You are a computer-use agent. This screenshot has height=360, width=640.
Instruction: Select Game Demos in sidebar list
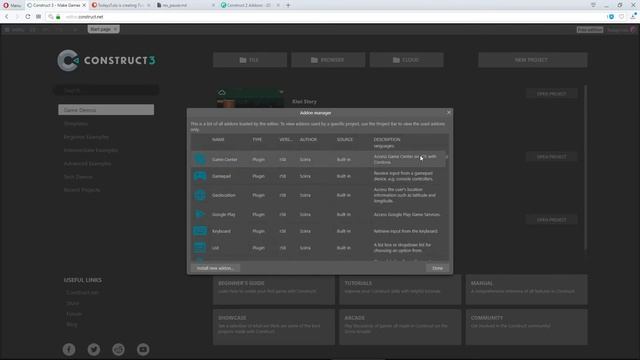(106, 110)
